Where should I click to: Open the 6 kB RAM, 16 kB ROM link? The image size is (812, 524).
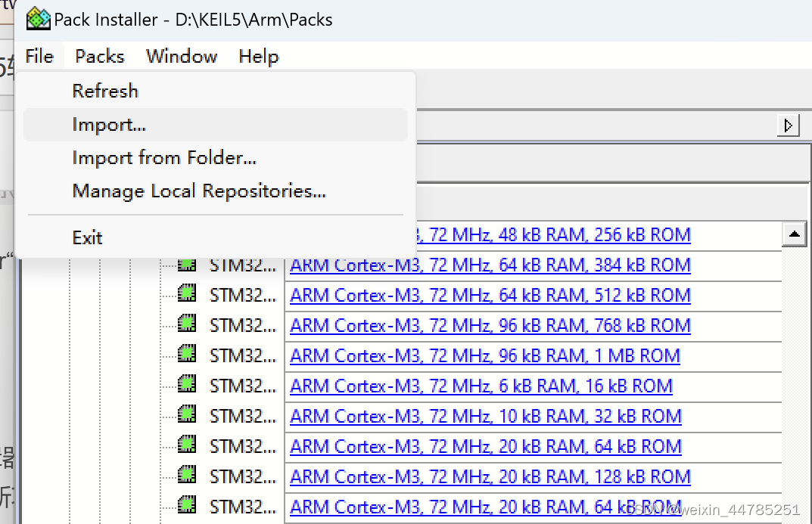click(481, 386)
